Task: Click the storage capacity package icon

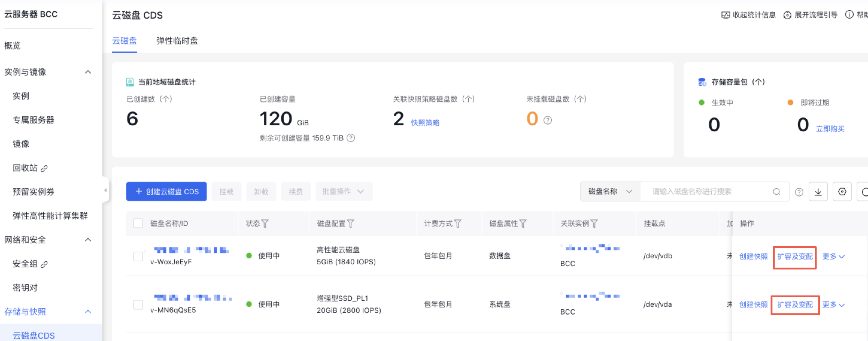Action: coord(702,82)
